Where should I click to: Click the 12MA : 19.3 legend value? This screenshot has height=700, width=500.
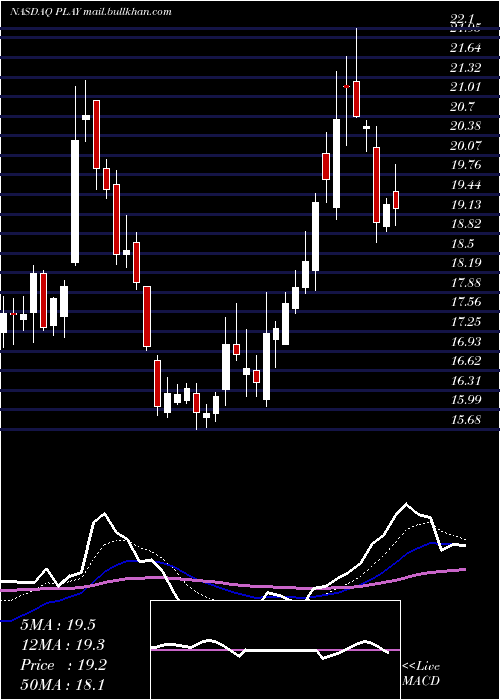tap(64, 645)
